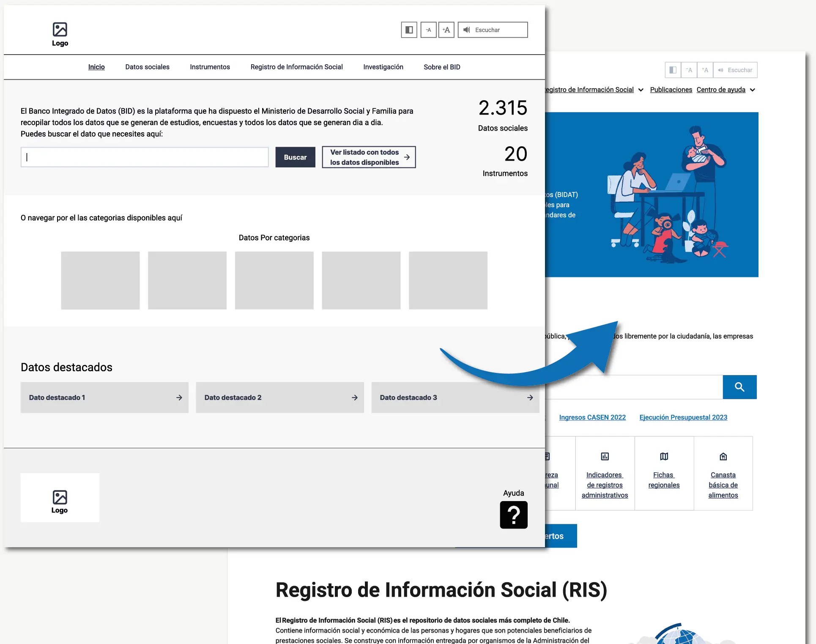Toggle contrast mode icon in wireframe header
Image resolution: width=816 pixels, height=644 pixels.
click(x=409, y=30)
